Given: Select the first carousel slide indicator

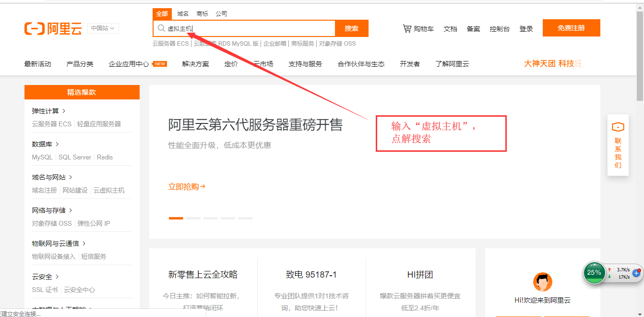Looking at the screenshot, I should [x=176, y=218].
